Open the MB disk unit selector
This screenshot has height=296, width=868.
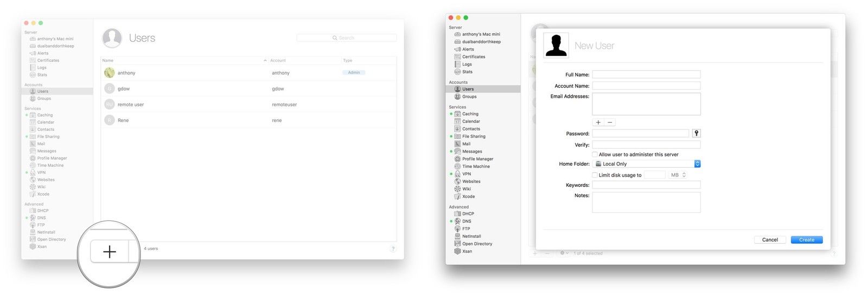point(684,175)
